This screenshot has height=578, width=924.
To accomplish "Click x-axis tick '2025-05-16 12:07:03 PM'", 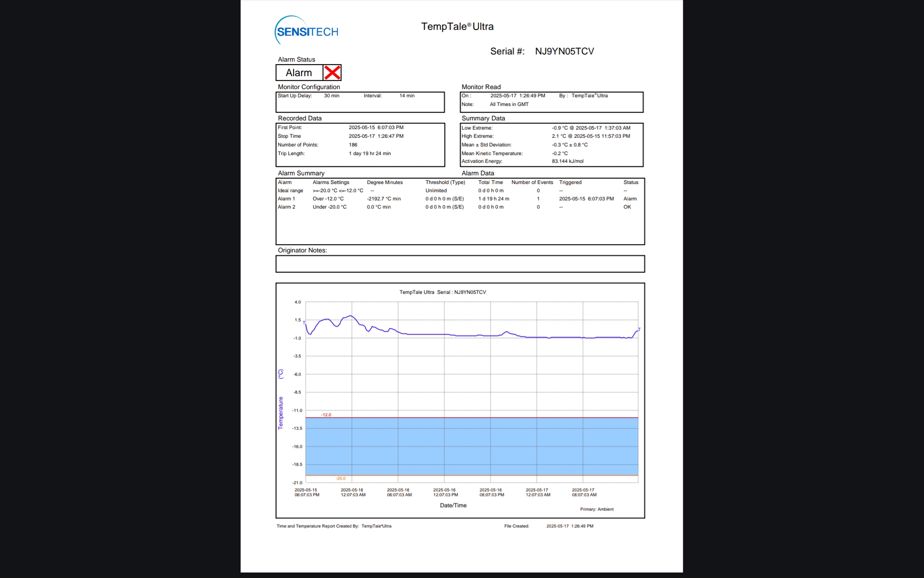I will (445, 492).
